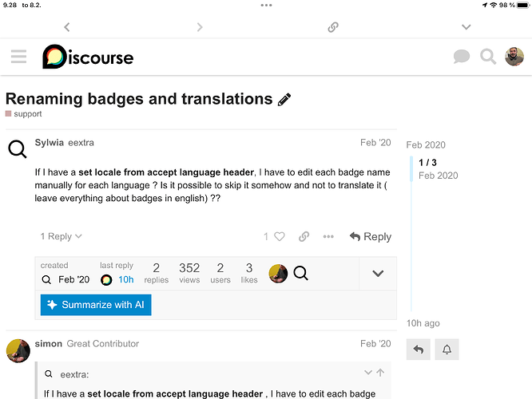Open created date Feb '20 in topic map
532x399 pixels.
tap(74, 279)
